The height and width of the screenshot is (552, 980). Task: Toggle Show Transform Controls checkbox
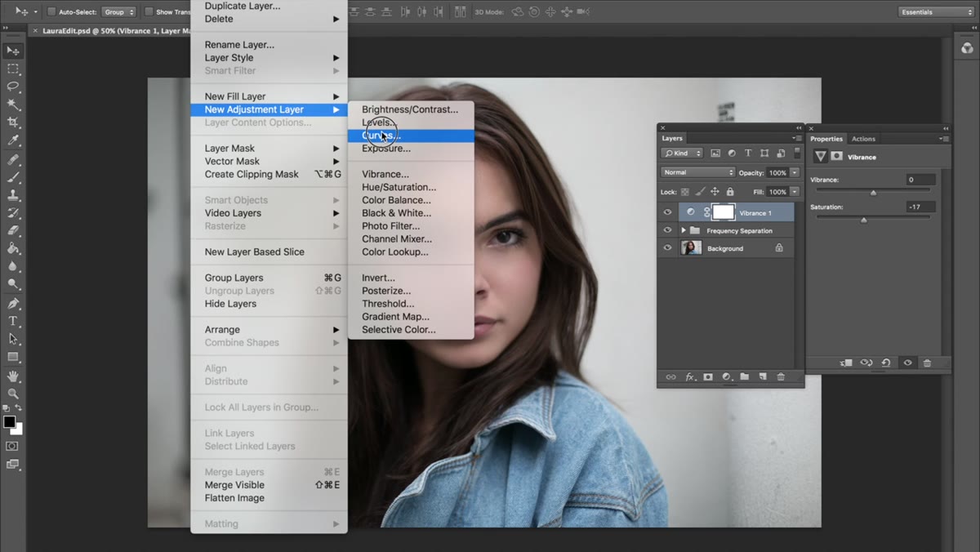[x=149, y=12]
